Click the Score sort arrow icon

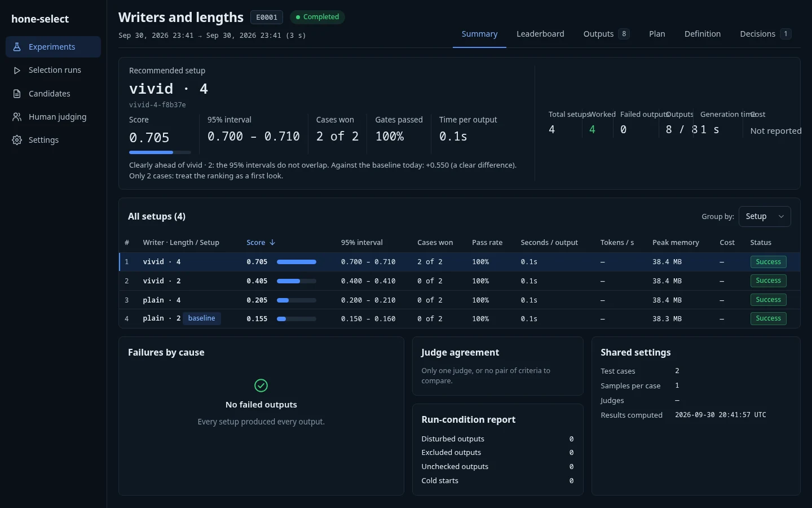pos(272,243)
